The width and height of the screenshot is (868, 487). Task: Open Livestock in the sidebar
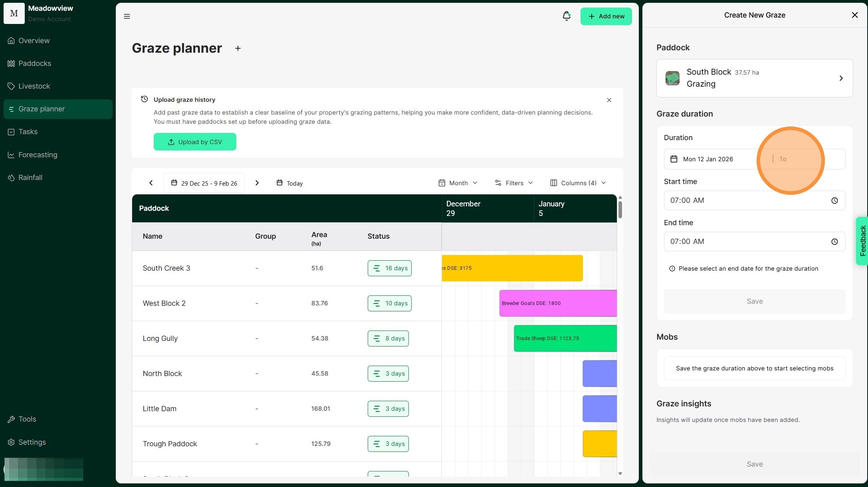34,86
